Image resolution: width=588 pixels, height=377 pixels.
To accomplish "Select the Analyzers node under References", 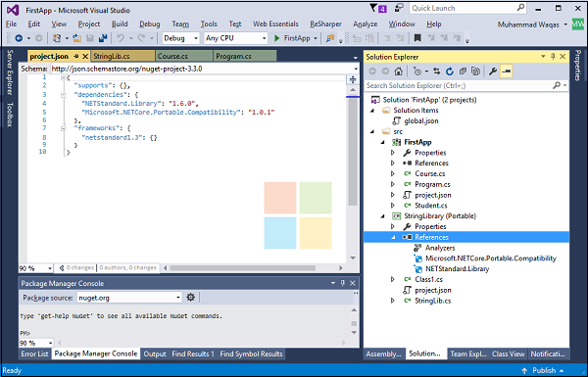I will pyautogui.click(x=440, y=248).
